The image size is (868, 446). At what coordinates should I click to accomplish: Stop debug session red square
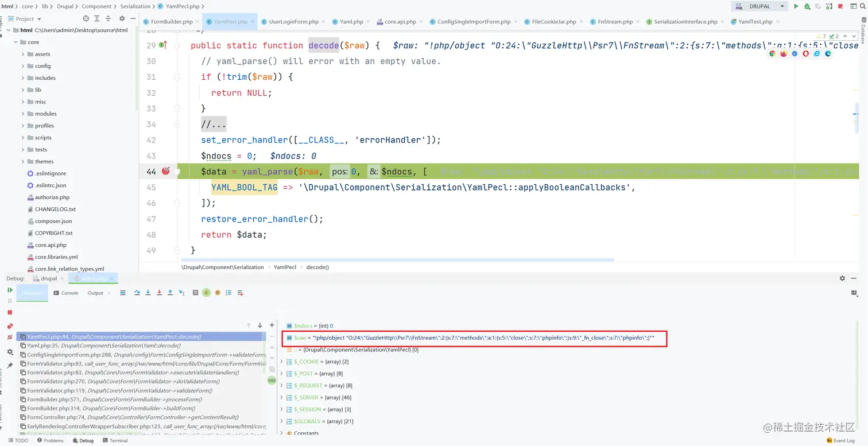point(10,312)
